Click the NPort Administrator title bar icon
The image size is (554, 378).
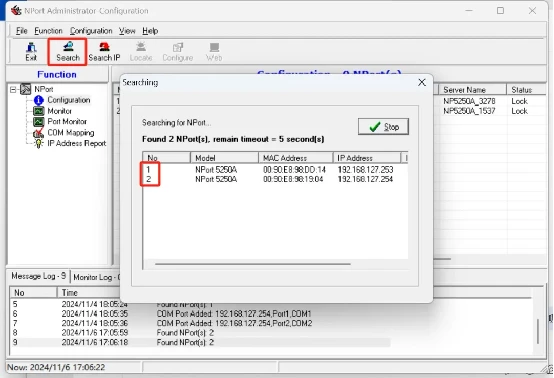(16, 11)
